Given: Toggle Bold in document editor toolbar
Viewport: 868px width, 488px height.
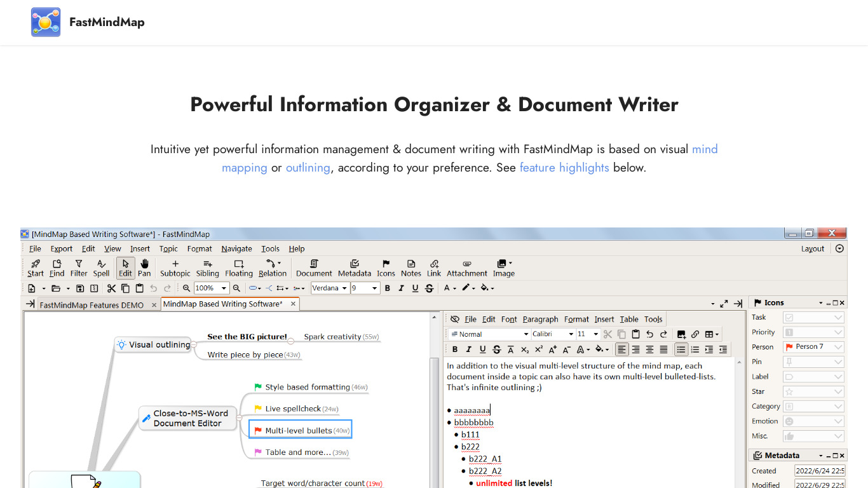Looking at the screenshot, I should point(455,349).
